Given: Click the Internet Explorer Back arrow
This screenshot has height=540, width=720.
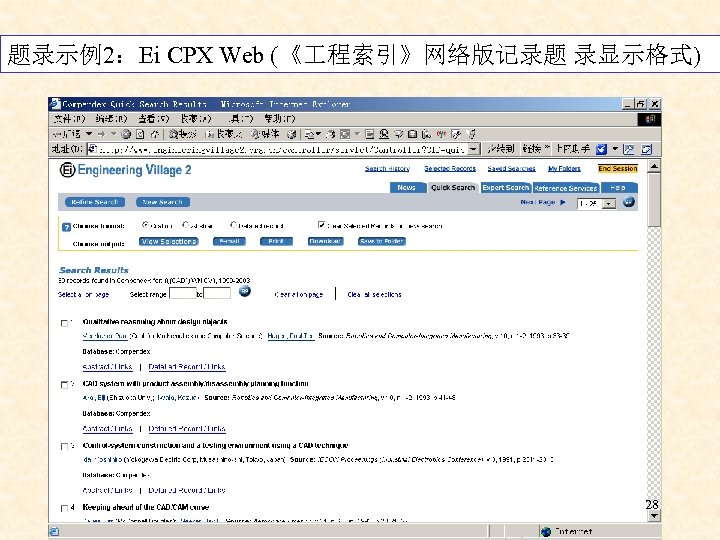Looking at the screenshot, I should (x=67, y=134).
